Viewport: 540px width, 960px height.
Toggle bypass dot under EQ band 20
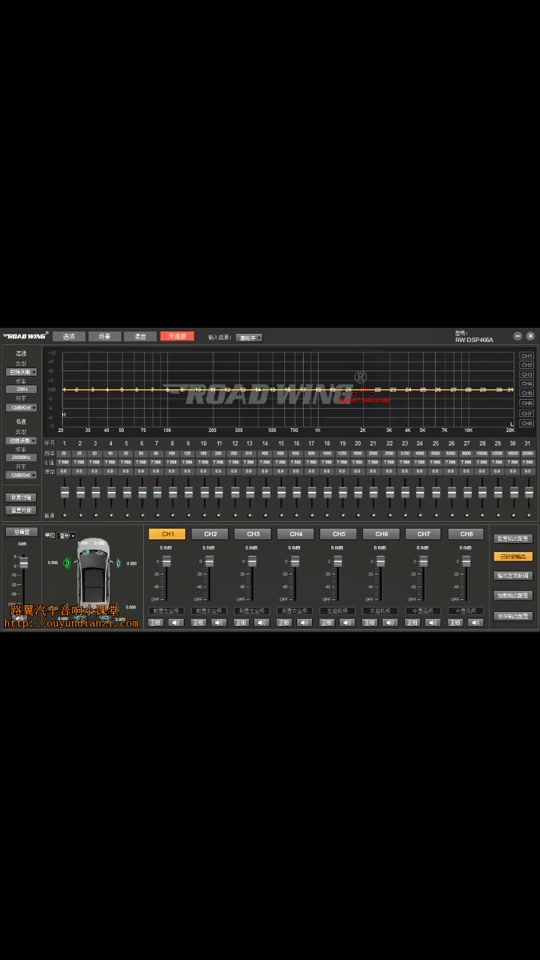(358, 516)
